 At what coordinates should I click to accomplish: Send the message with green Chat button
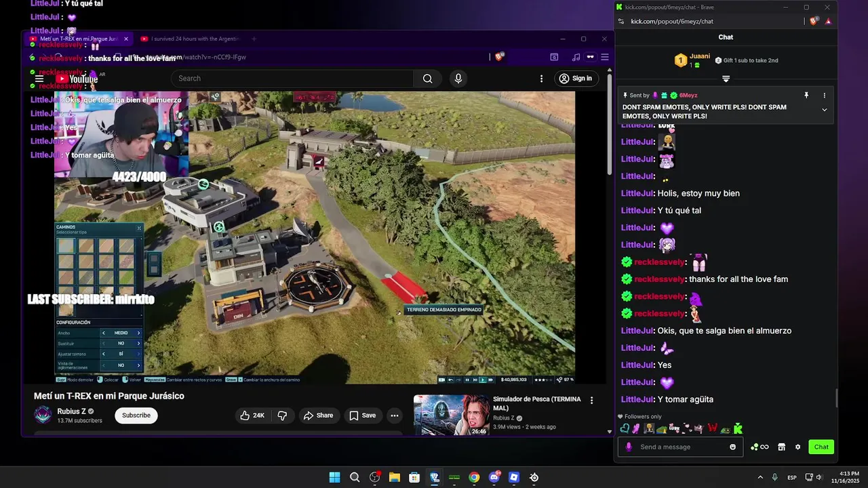click(x=821, y=447)
